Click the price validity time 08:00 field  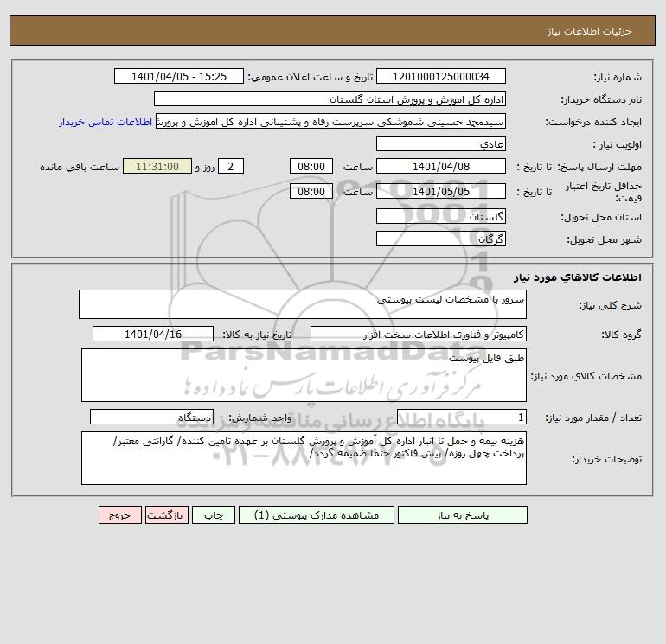point(311,191)
